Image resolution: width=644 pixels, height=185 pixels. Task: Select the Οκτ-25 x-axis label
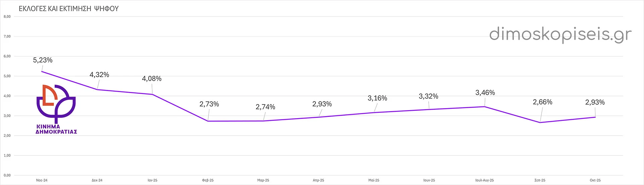point(595,180)
